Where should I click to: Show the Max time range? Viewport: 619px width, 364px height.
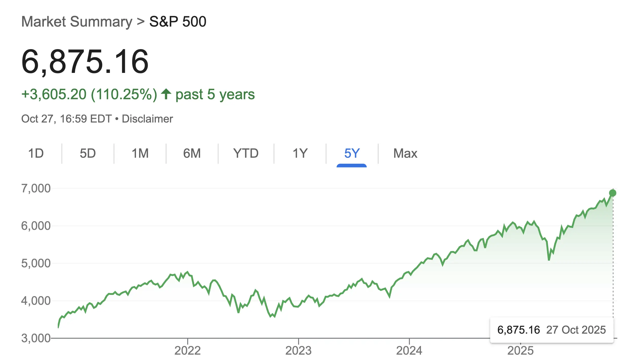405,153
